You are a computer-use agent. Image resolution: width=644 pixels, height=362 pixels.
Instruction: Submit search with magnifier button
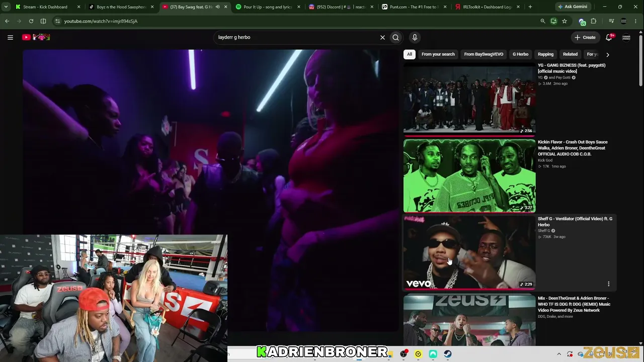tap(396, 37)
